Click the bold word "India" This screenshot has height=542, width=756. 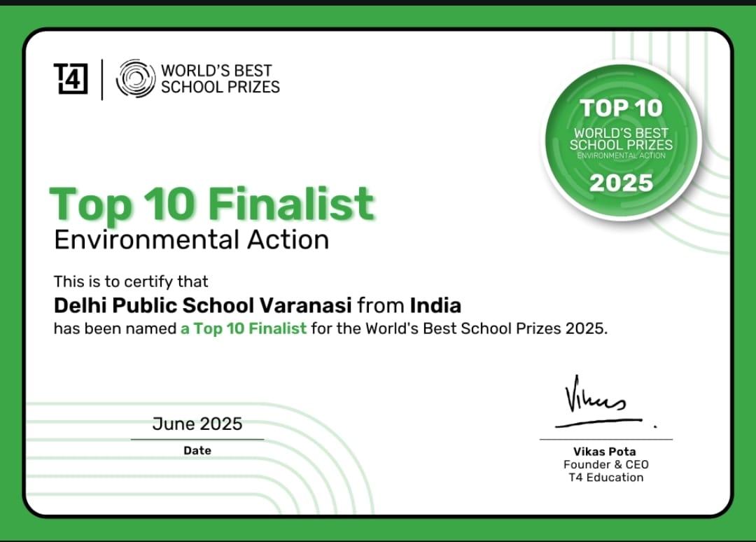[435, 305]
